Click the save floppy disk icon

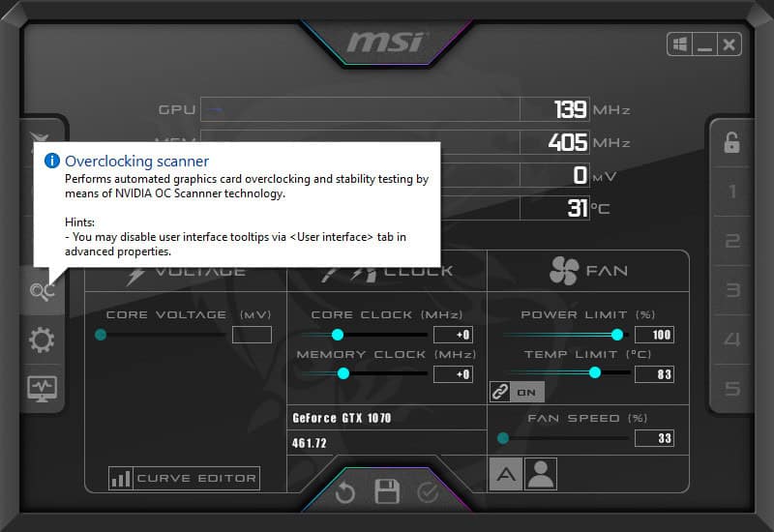(x=386, y=491)
